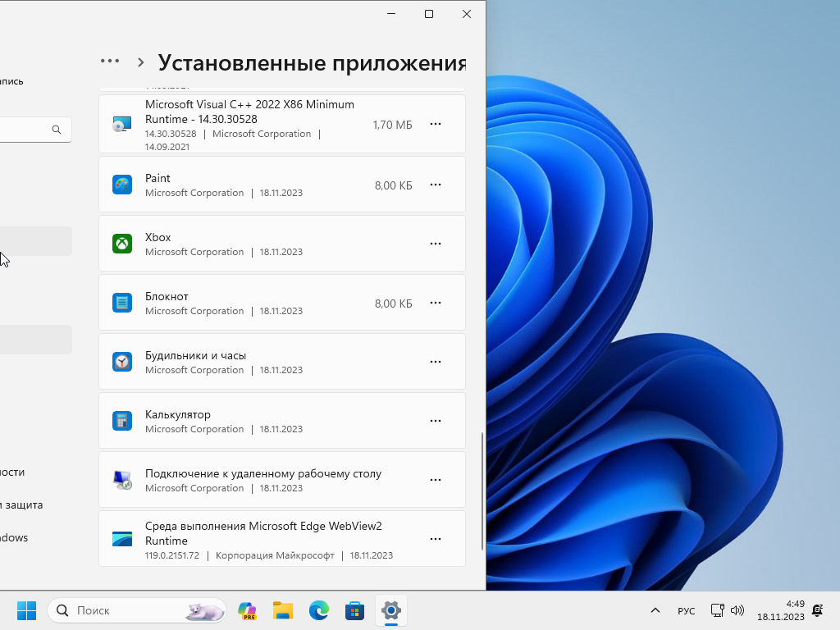The image size is (840, 630).
Task: Open options menu for Блокнот
Action: (x=436, y=303)
